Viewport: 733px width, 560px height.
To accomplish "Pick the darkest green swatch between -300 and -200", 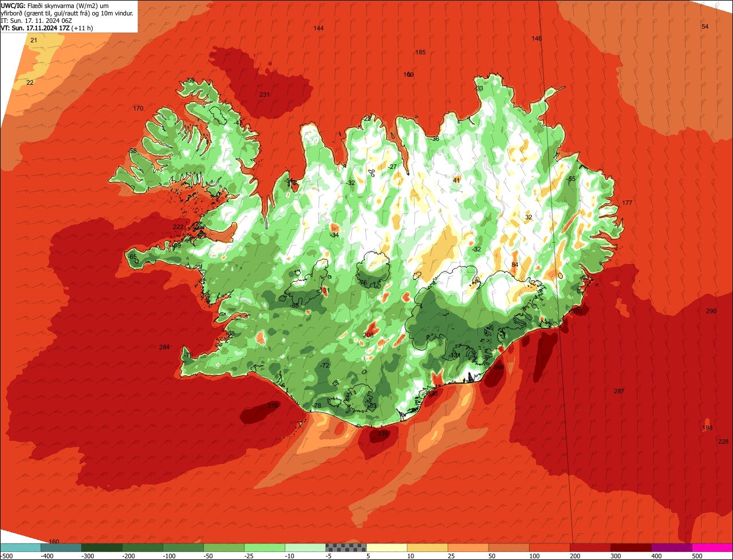I will (101, 547).
